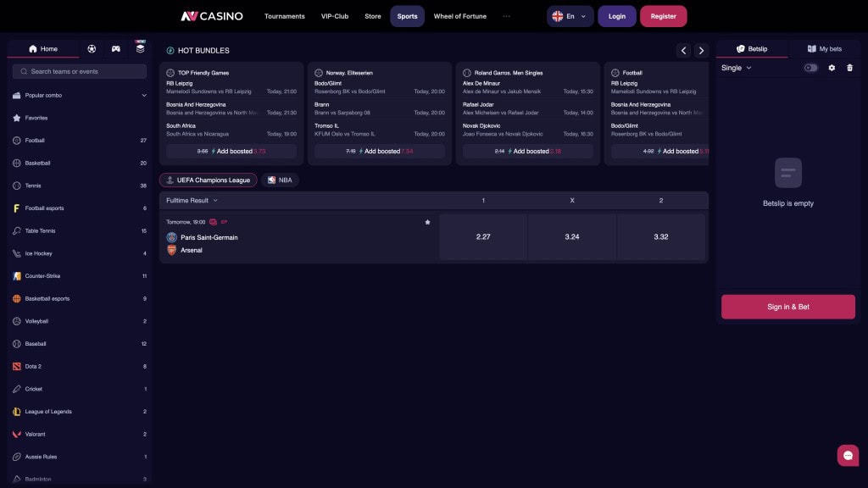Click the Counter-Strike icon
The height and width of the screenshot is (488, 868).
[17, 276]
